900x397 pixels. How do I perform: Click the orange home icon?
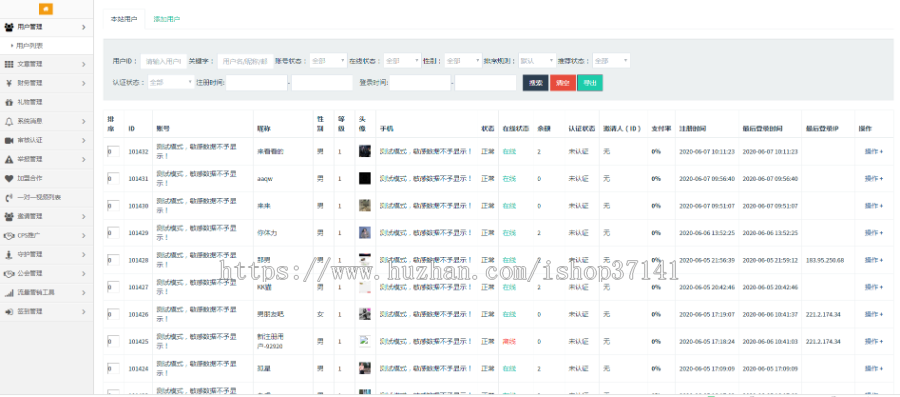coord(46,9)
